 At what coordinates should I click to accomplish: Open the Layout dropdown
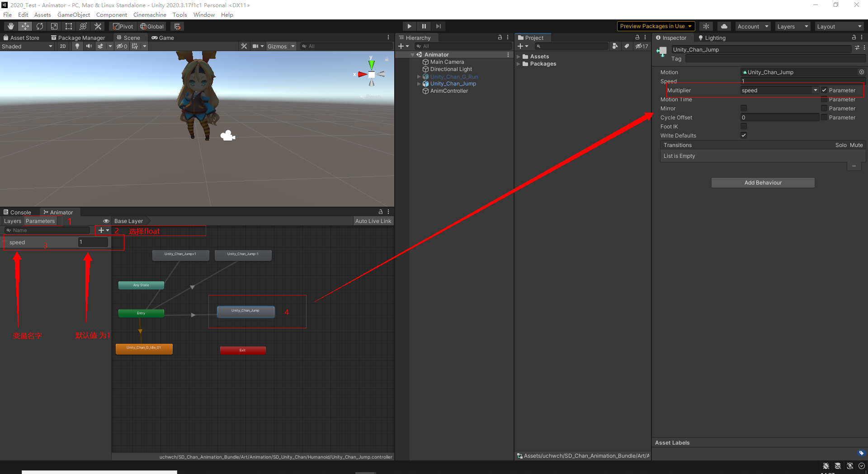(839, 26)
